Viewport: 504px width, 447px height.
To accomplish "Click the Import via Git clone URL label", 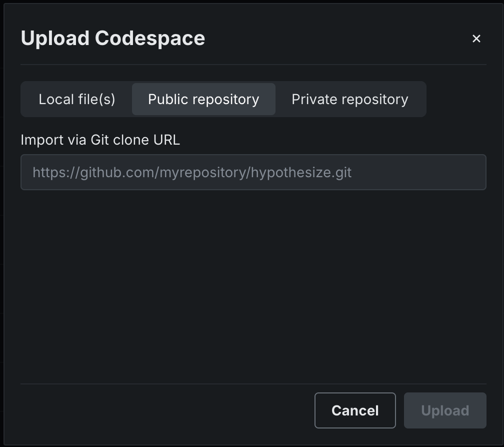I will click(x=100, y=140).
